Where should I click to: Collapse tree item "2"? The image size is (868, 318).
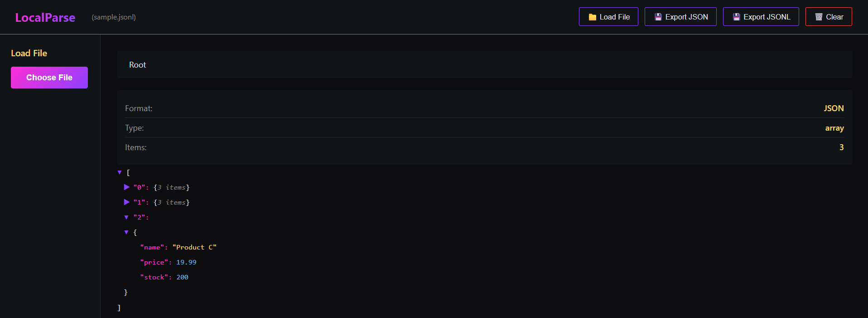(x=127, y=217)
